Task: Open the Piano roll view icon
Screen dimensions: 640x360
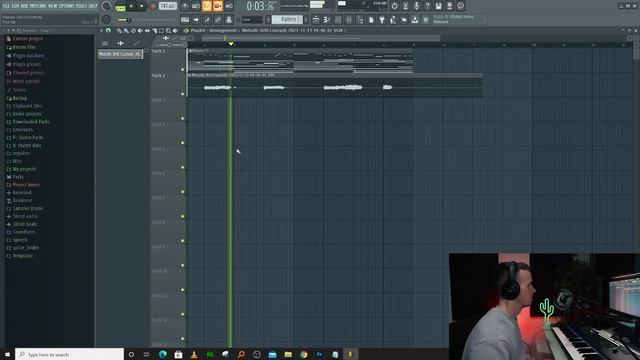Action: 327,20
